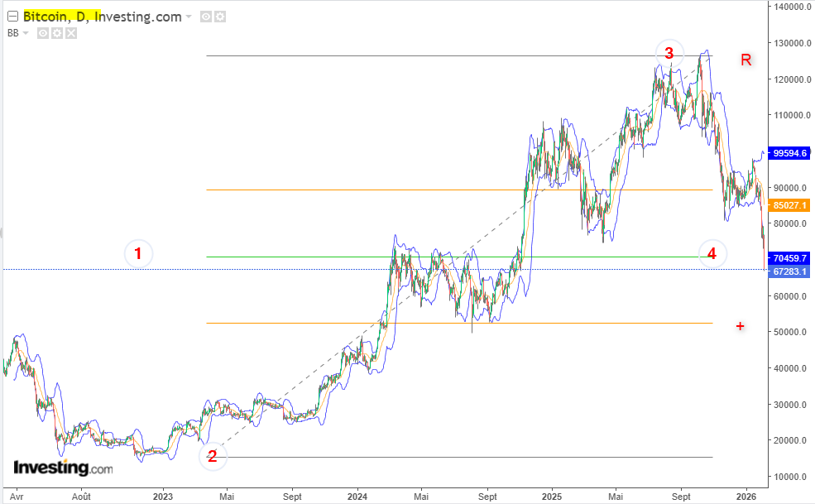Image resolution: width=815 pixels, height=504 pixels.
Task: Click the 110000.0 price axis value
Action: 792,115
